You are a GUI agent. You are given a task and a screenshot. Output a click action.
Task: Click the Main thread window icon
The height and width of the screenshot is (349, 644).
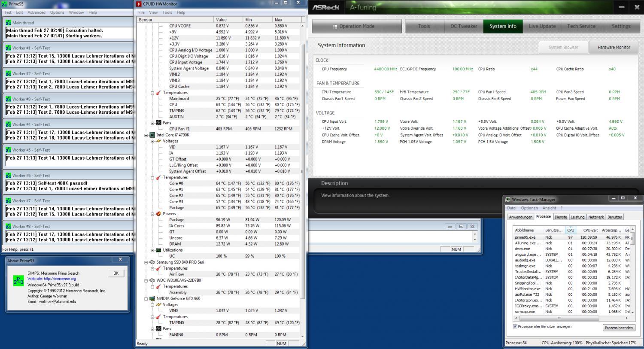coord(8,23)
